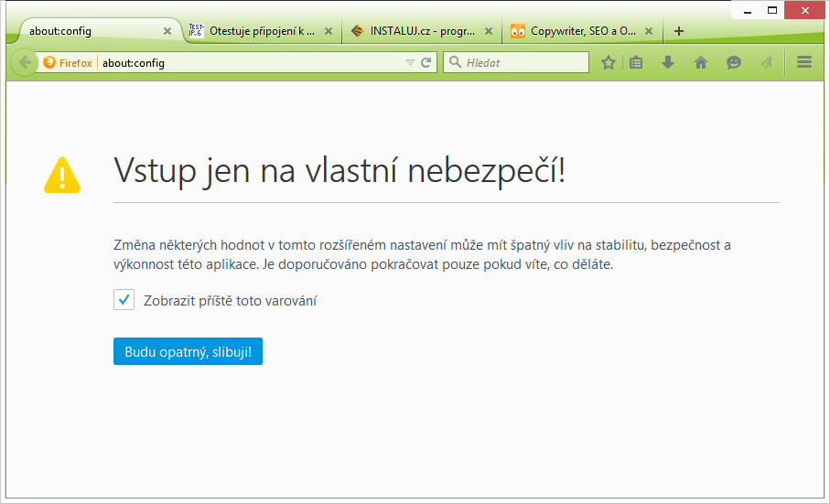Switch to the Otestuje připojení tab
Image resolution: width=830 pixels, height=504 pixels.
pos(262,31)
